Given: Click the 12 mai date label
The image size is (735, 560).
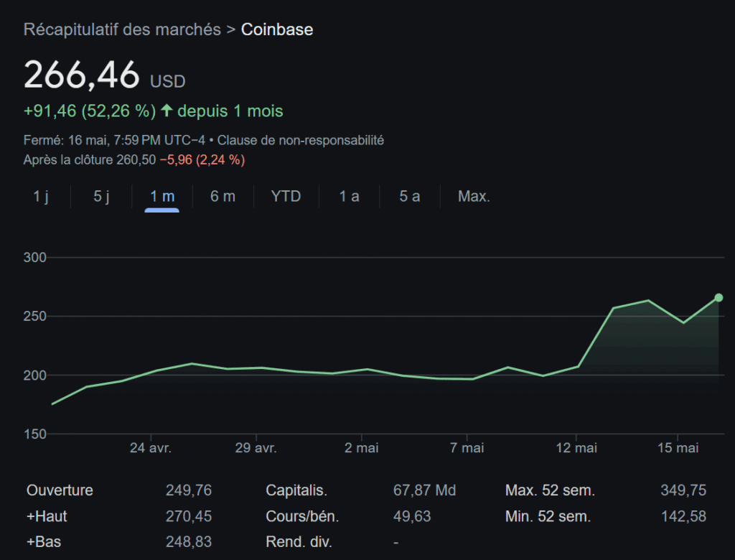Looking at the screenshot, I should tap(576, 448).
